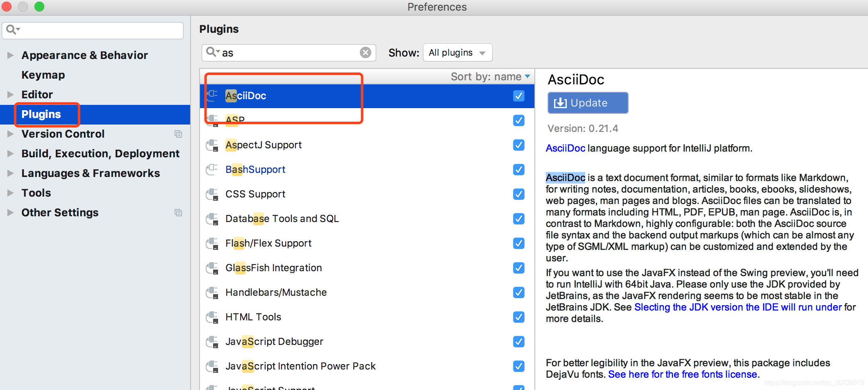This screenshot has height=390, width=868.
Task: Select the Flash/Flex Support row
Action: point(367,243)
